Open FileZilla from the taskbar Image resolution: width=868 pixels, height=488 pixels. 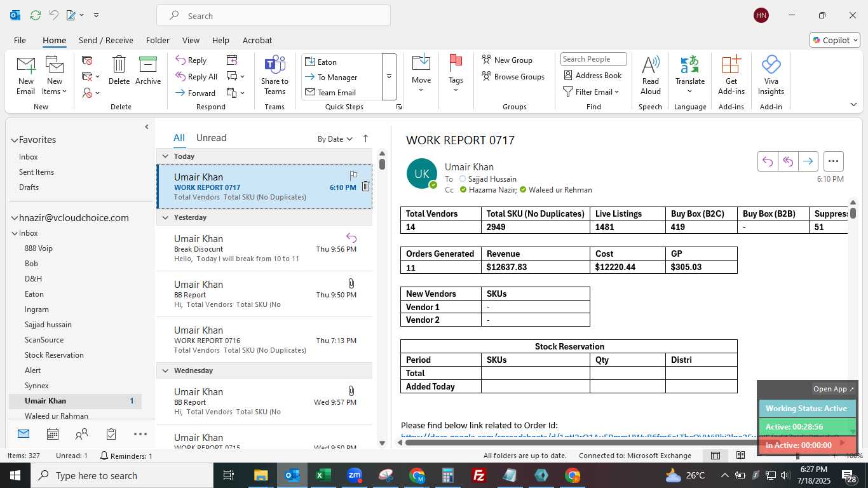coord(479,475)
